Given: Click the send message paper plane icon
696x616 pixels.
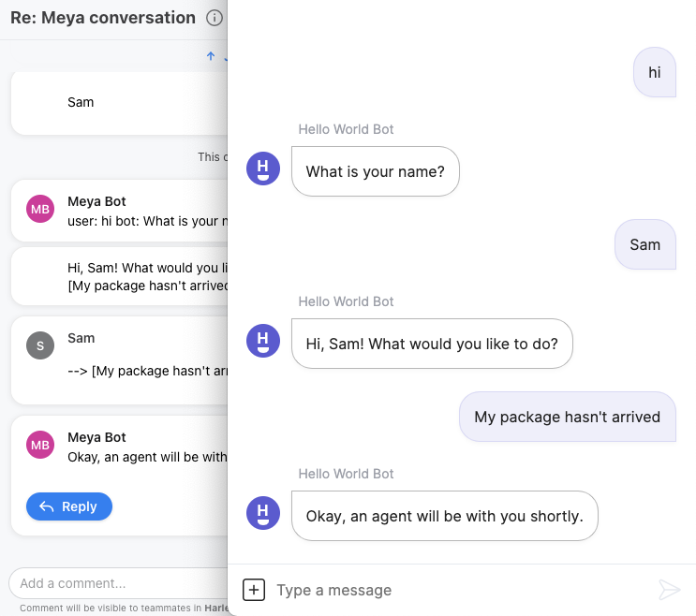Looking at the screenshot, I should (670, 590).
